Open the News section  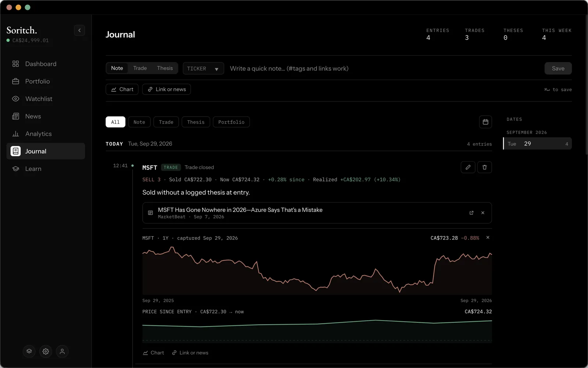[x=46, y=116]
